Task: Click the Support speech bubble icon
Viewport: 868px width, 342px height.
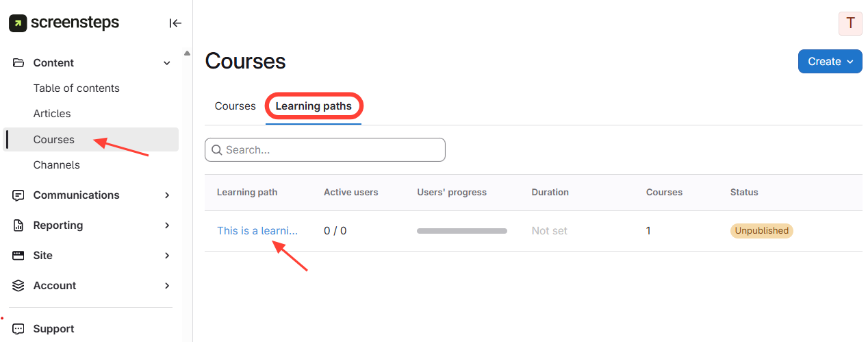Action: [19, 329]
